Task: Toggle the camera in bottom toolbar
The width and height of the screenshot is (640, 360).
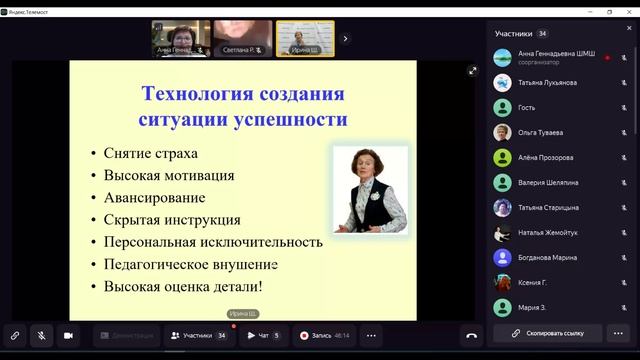Action: click(68, 336)
